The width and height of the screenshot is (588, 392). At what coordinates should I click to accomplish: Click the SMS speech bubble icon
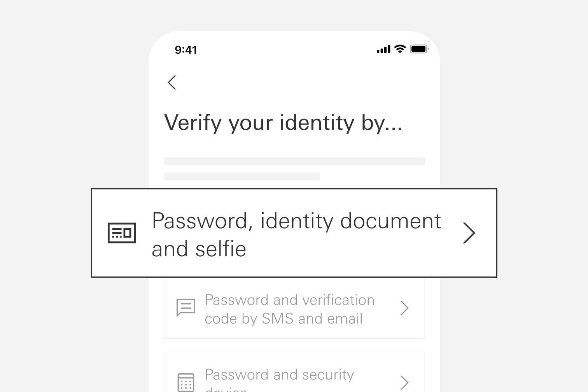pyautogui.click(x=186, y=308)
